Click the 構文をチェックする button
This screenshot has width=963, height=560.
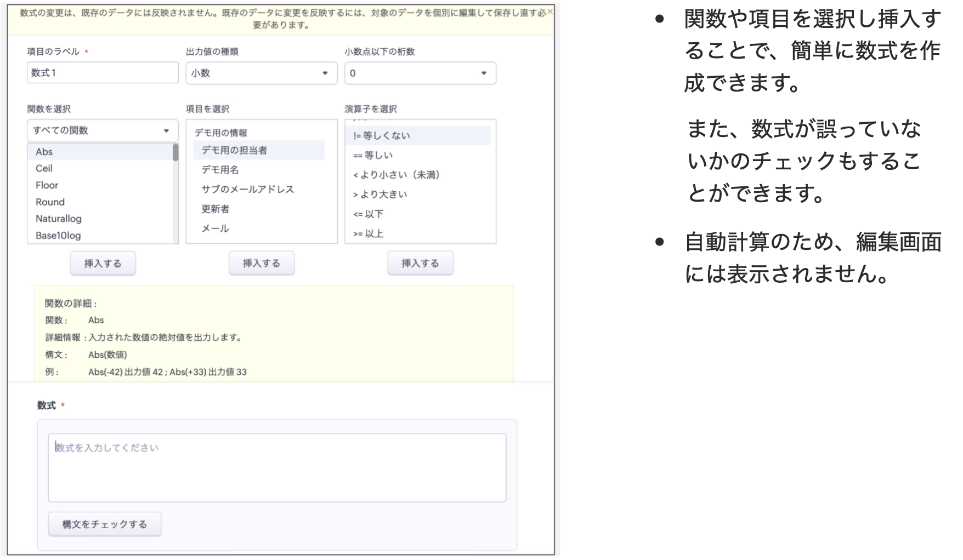coord(104,524)
